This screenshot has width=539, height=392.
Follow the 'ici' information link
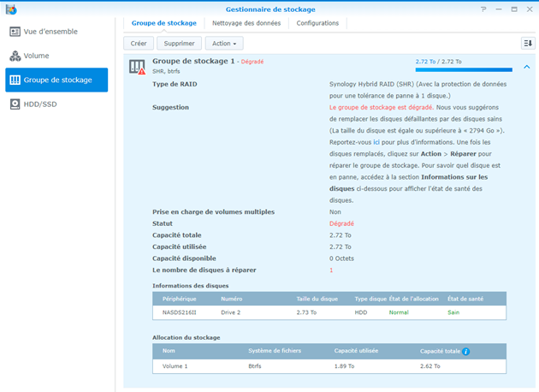click(x=376, y=142)
